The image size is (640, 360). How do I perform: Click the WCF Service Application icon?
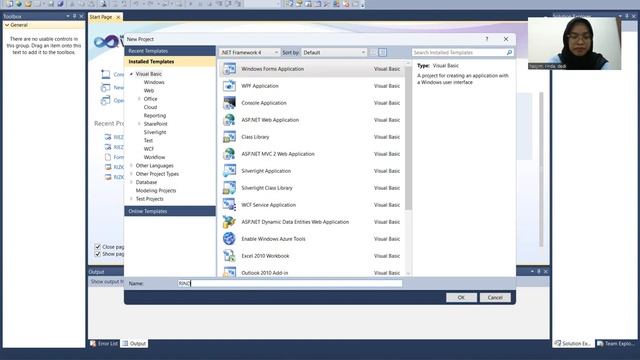pyautogui.click(x=229, y=205)
